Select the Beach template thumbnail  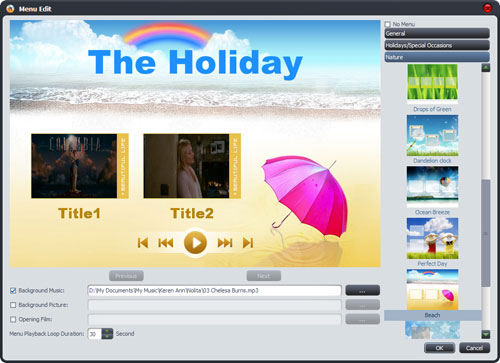[x=432, y=290]
